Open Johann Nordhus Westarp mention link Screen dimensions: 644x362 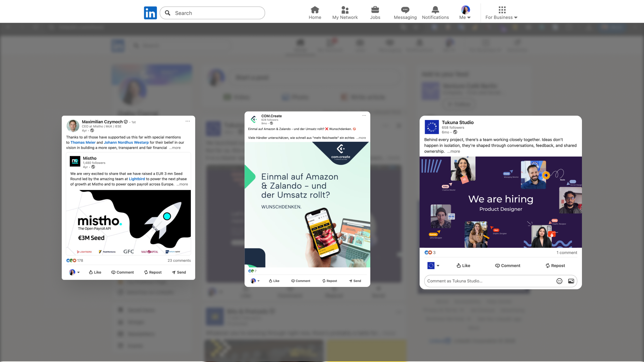click(x=126, y=142)
